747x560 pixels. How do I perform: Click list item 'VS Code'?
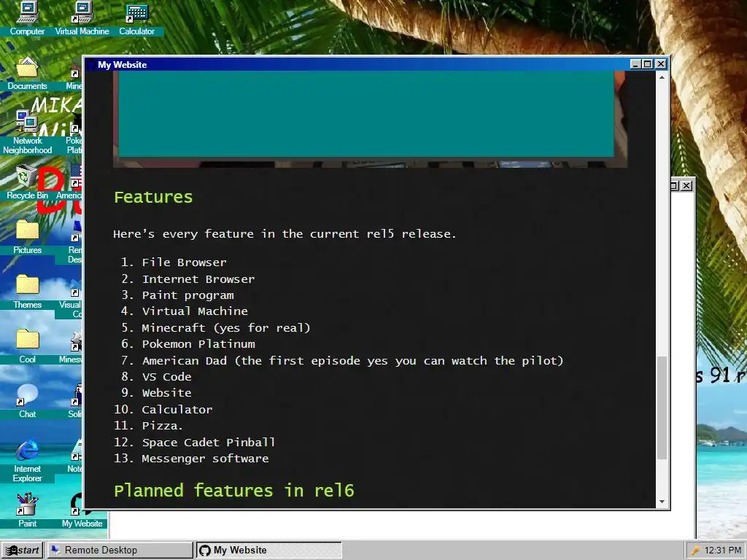(x=167, y=377)
